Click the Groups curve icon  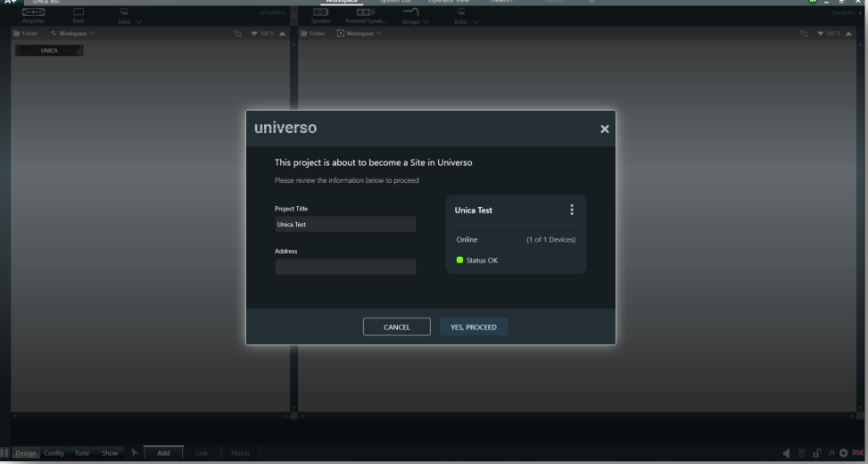[x=410, y=12]
